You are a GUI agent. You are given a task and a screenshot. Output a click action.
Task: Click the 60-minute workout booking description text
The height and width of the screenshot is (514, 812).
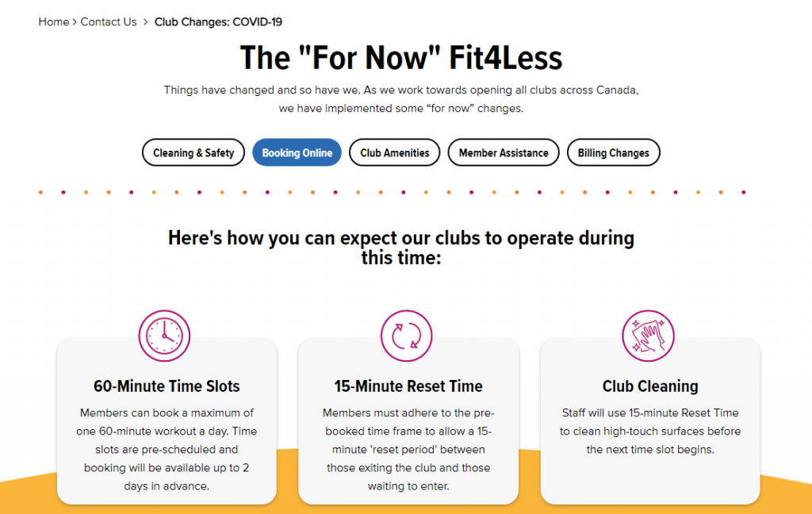(167, 449)
